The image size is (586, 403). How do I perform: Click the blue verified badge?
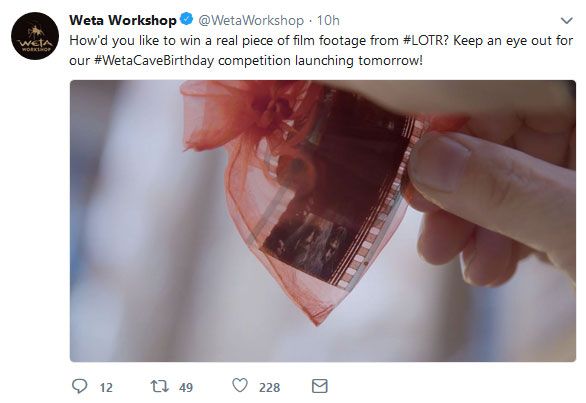pos(186,19)
